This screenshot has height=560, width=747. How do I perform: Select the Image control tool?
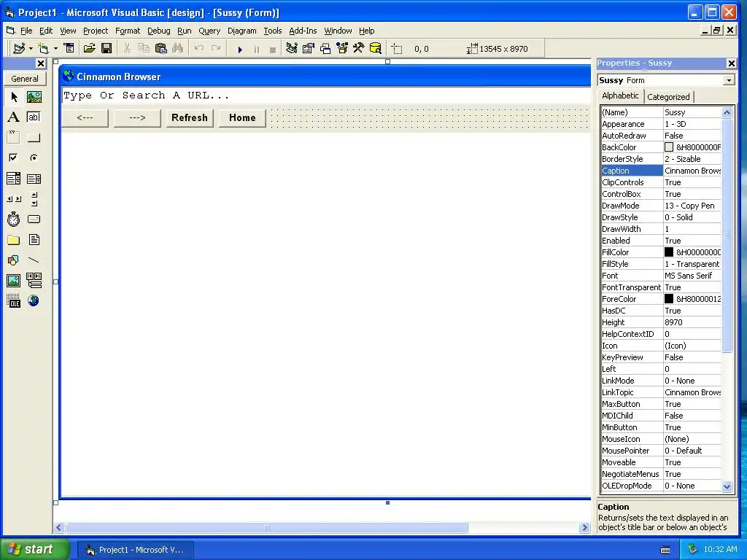pyautogui.click(x=13, y=281)
